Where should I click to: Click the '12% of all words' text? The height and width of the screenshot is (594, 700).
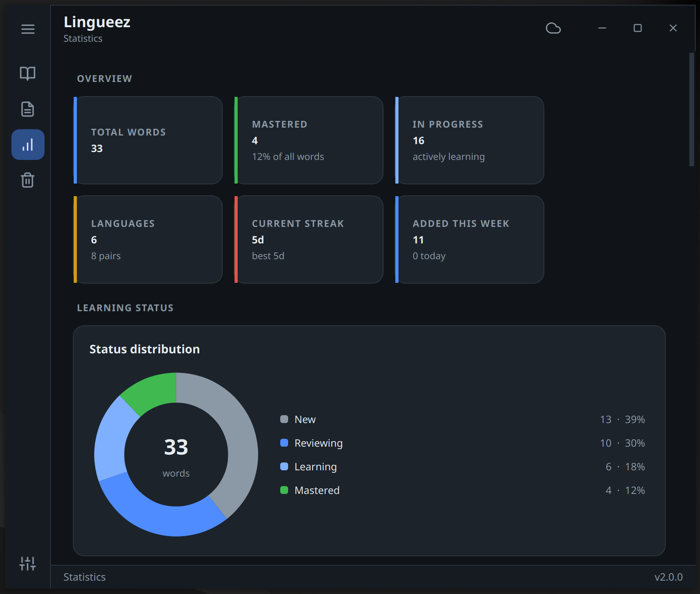288,157
